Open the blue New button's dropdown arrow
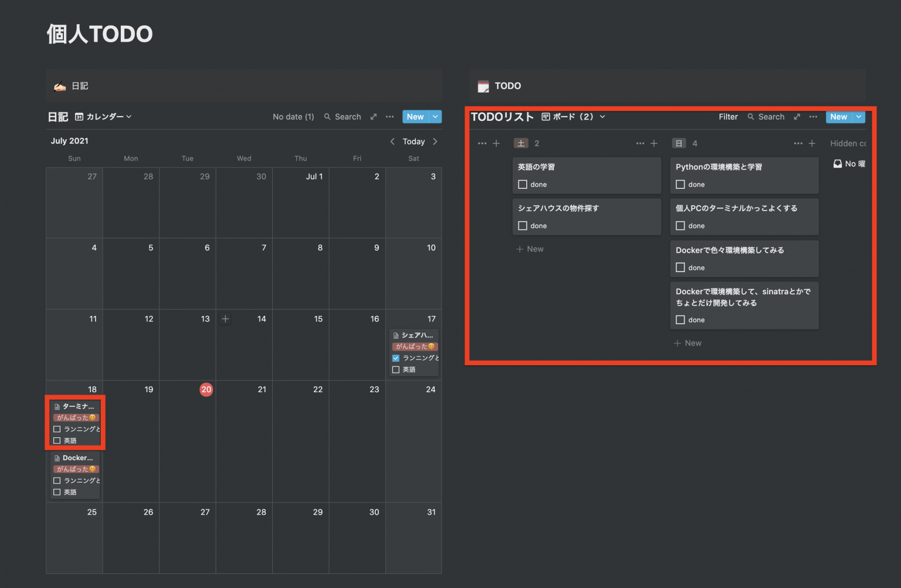The image size is (901, 588). (x=858, y=117)
